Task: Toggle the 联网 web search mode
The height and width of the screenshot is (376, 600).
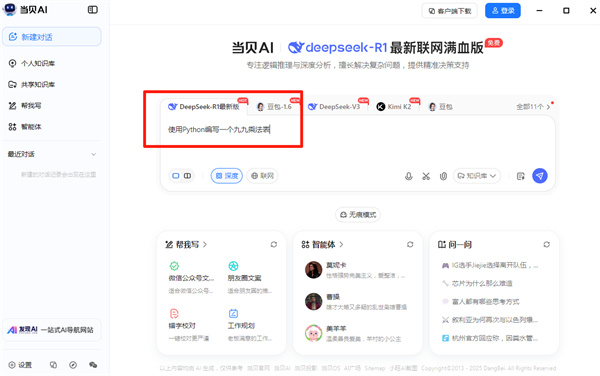Action: (262, 176)
